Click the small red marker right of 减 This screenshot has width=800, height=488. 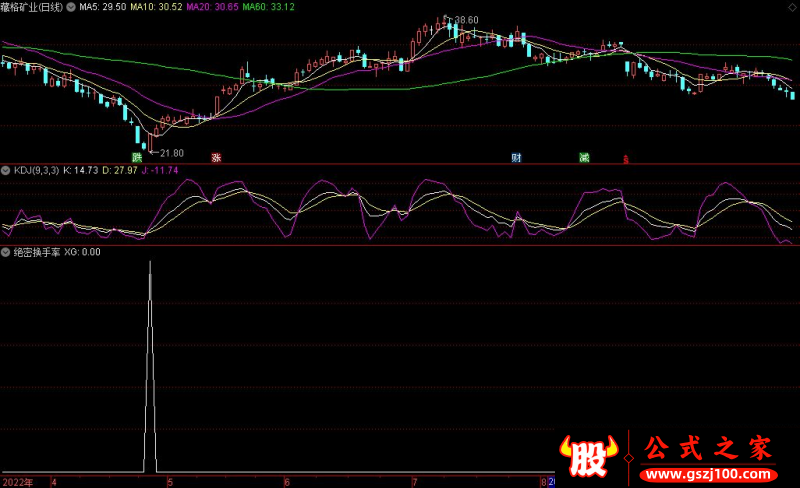point(626,159)
